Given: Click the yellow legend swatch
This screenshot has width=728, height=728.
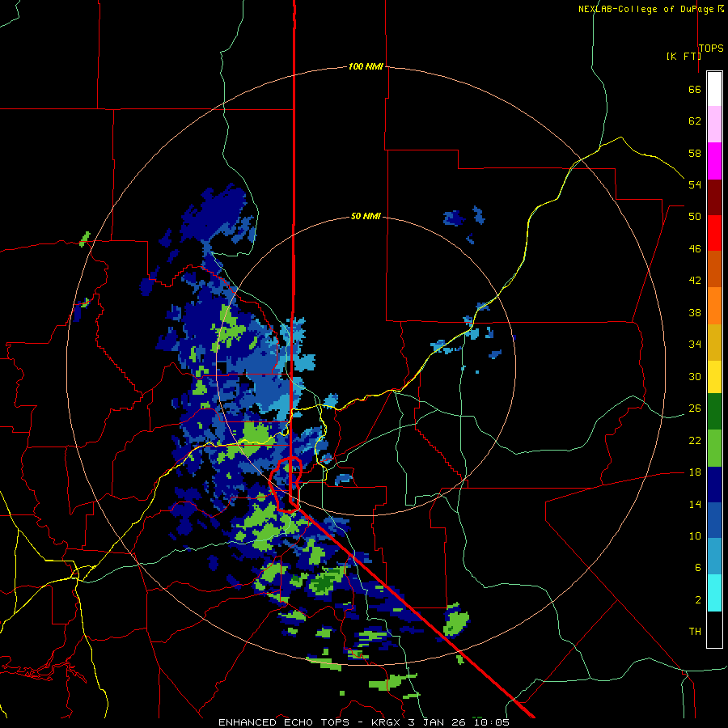Looking at the screenshot, I should coord(714,376).
